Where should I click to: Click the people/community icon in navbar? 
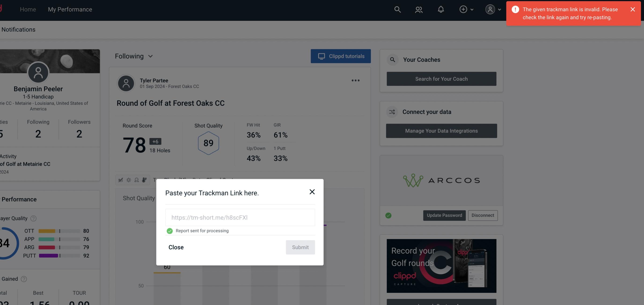(x=418, y=9)
